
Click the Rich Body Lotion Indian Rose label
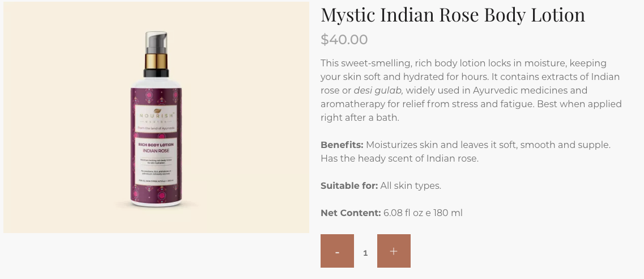point(156,149)
